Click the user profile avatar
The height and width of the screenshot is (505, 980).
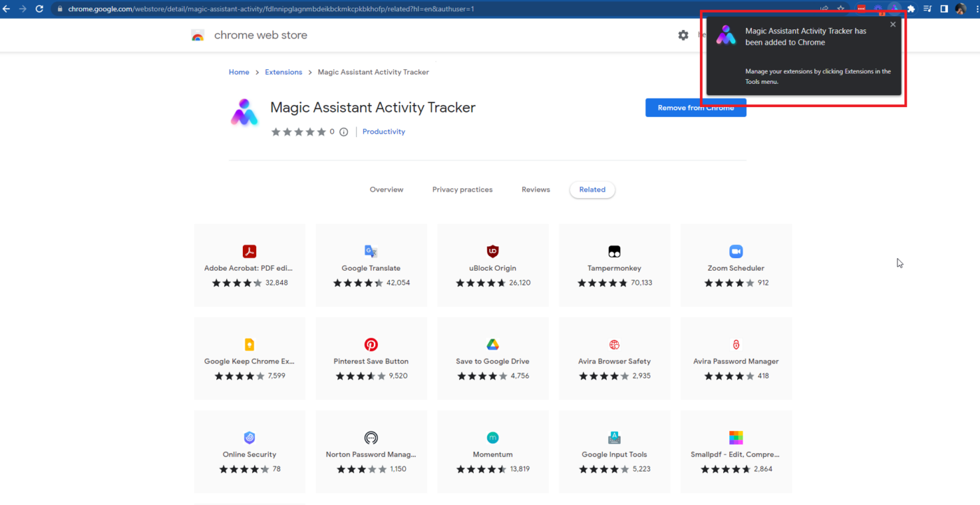pos(960,9)
